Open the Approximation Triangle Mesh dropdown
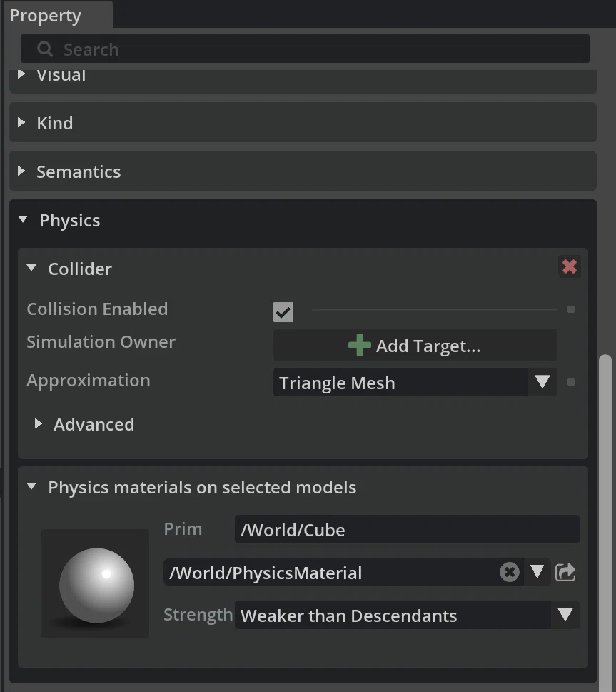The image size is (616, 692). (415, 382)
